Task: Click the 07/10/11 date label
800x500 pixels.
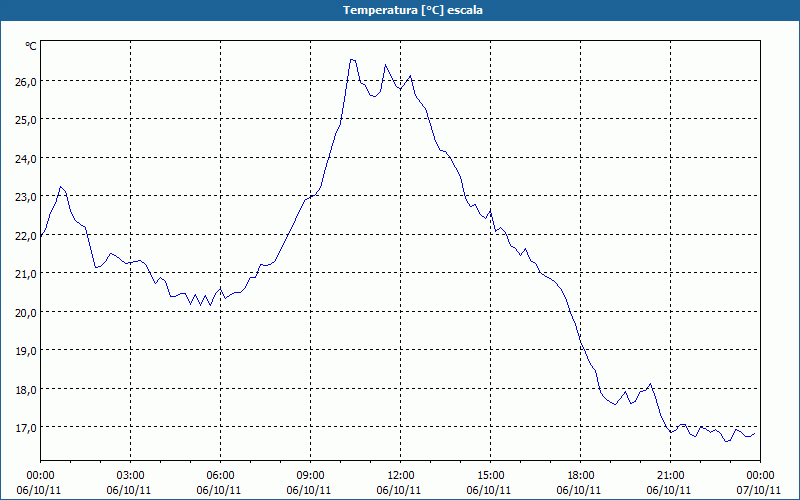Action: 759,490
